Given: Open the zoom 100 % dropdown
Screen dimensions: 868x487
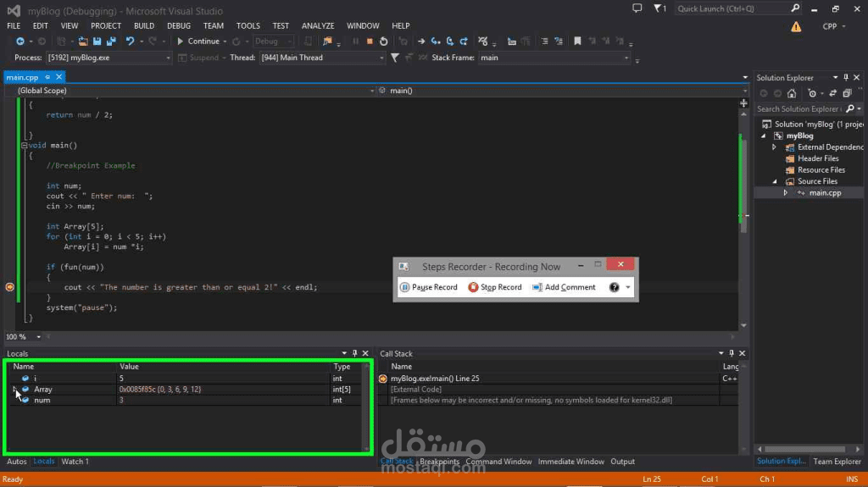Looking at the screenshot, I should [x=38, y=336].
